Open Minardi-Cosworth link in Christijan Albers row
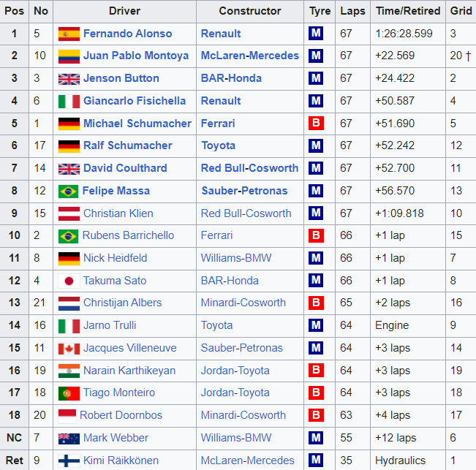Image resolution: width=476 pixels, height=470 pixels. point(243,303)
